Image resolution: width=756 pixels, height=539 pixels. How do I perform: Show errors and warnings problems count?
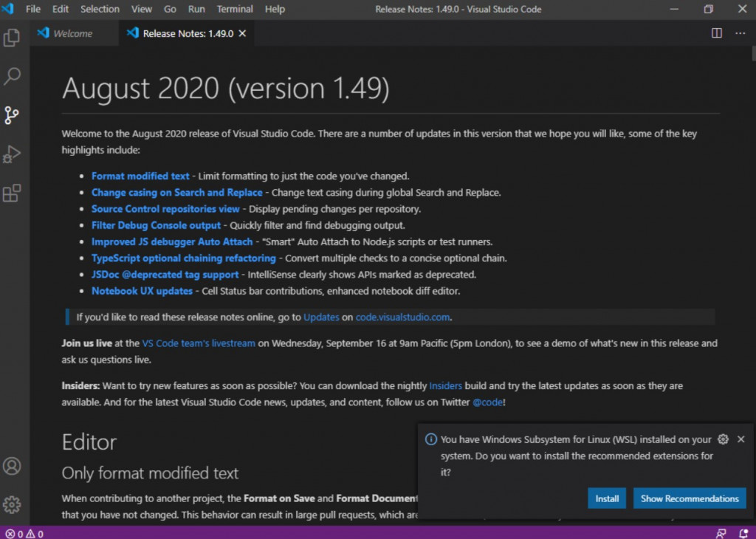(x=24, y=534)
